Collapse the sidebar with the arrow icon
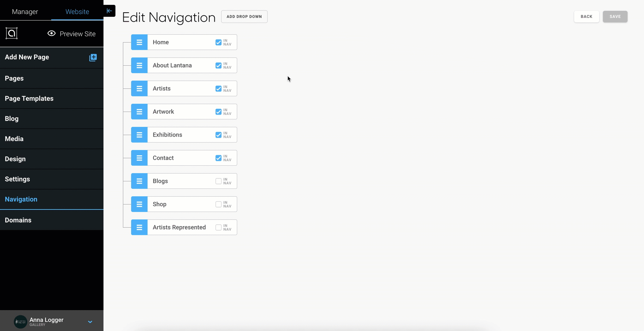Image resolution: width=644 pixels, height=331 pixels. coord(109,11)
